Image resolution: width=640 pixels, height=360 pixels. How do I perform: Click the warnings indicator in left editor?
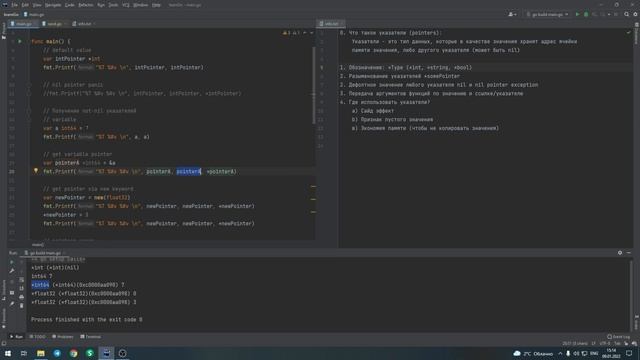(x=291, y=33)
